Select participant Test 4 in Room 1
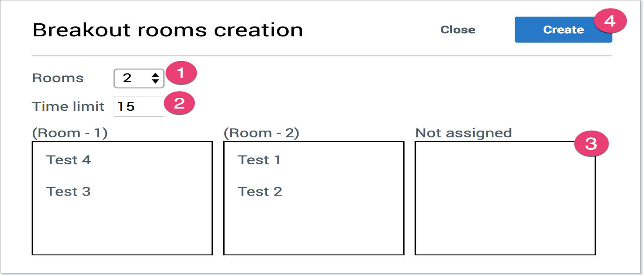644x276 pixels. point(68,160)
